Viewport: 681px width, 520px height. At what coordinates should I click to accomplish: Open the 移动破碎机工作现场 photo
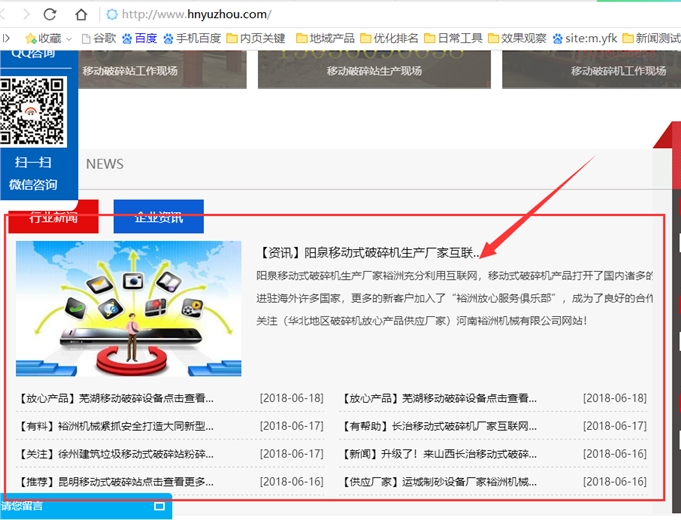592,70
